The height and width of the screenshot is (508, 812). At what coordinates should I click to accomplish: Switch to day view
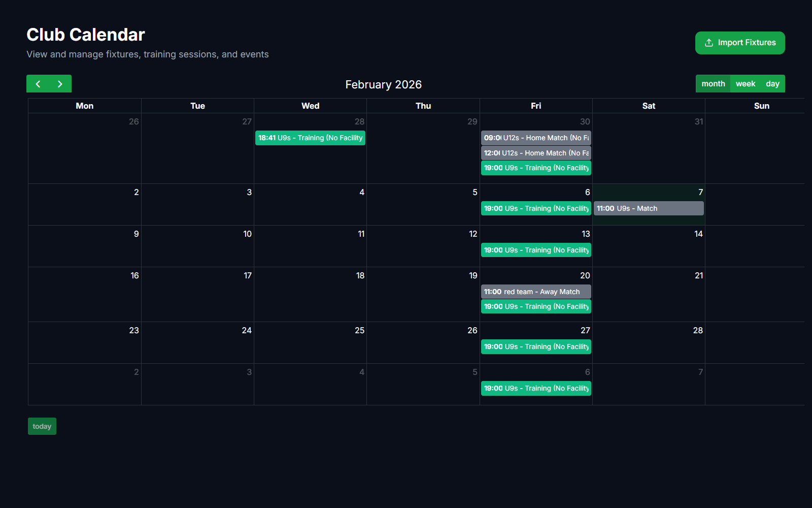tap(772, 84)
